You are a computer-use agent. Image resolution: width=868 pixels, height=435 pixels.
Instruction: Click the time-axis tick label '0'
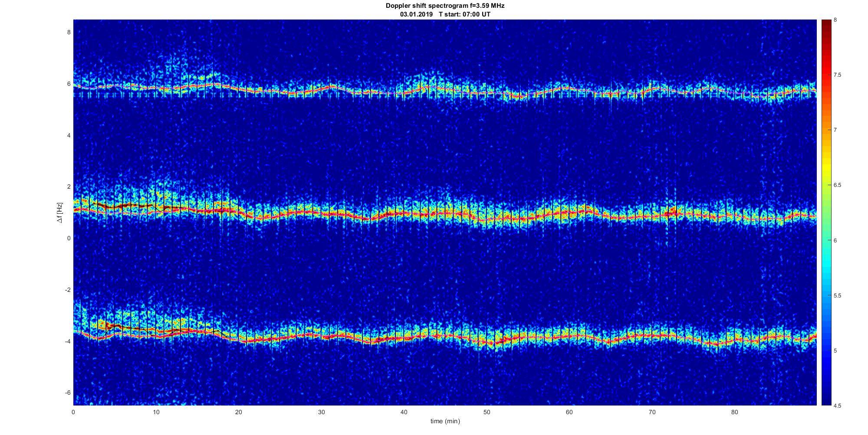tap(73, 412)
